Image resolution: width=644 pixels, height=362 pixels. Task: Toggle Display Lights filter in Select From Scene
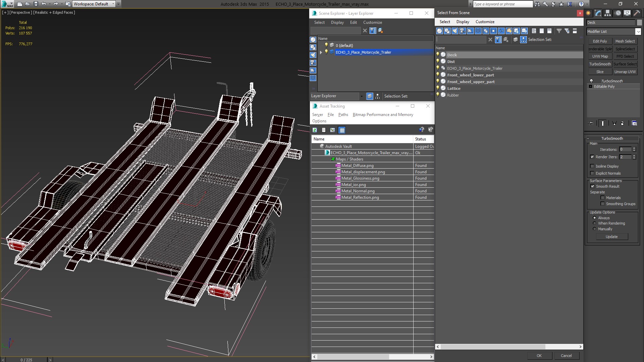click(455, 31)
